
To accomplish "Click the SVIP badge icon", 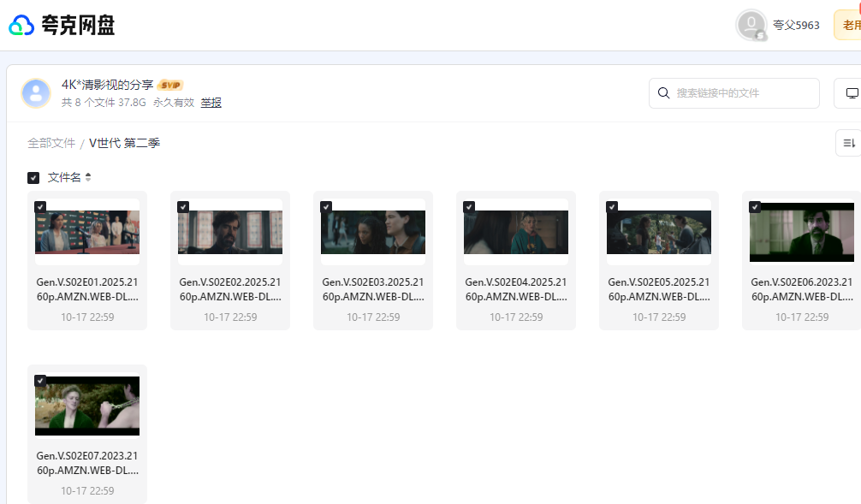I will coord(170,85).
